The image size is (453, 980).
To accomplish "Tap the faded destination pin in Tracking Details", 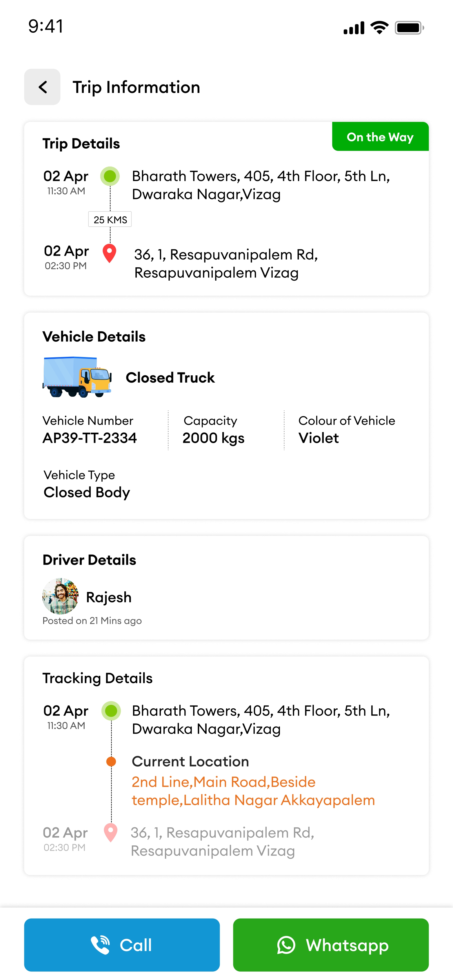I will coord(110,832).
